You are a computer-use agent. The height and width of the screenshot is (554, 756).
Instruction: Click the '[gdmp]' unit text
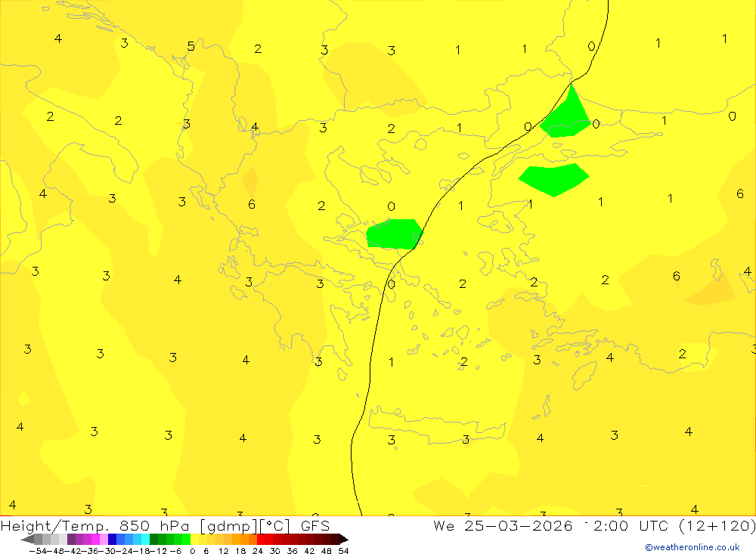click(228, 526)
